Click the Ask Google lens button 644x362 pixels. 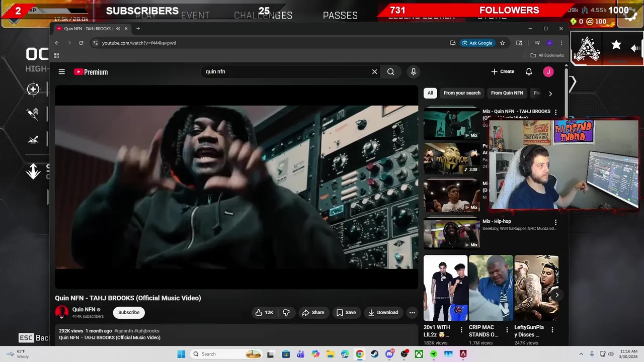pos(477,43)
